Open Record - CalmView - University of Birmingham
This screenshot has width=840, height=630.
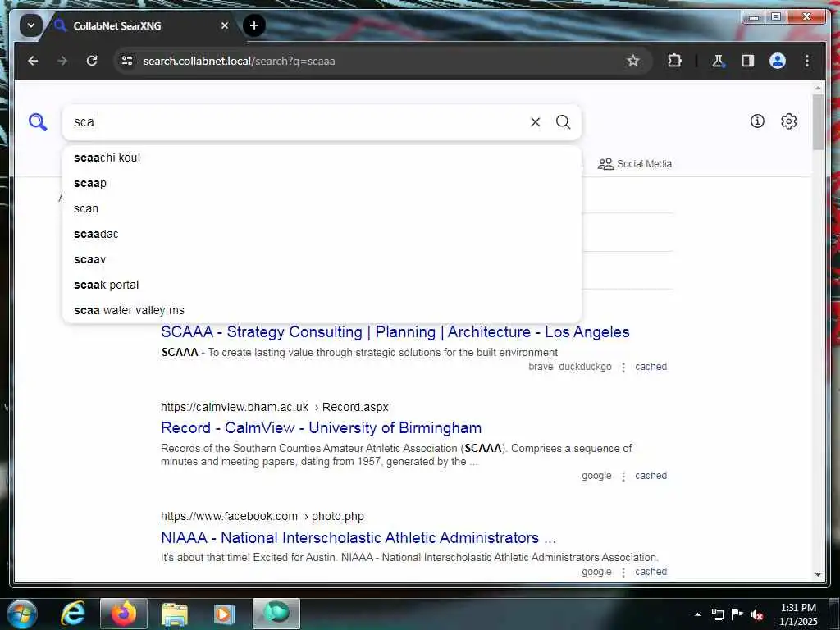click(321, 428)
